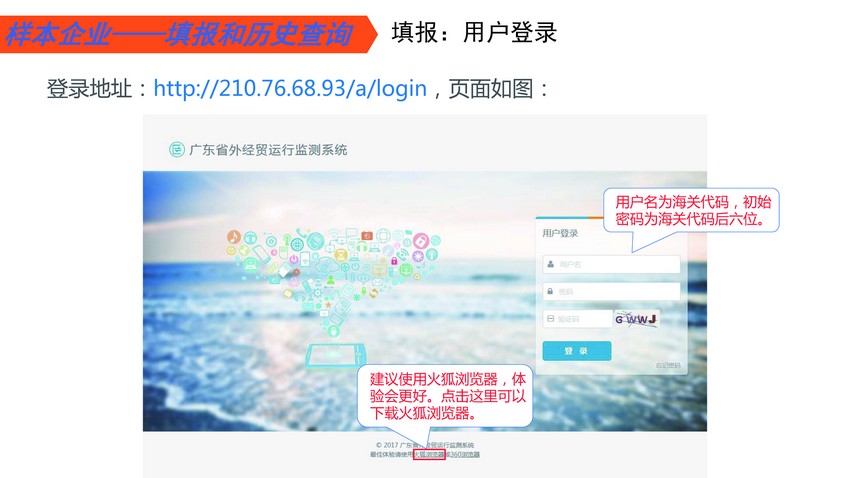Screen dimensions: 850x478
Task: Click the user silhouette icon in username field
Action: pos(551,264)
